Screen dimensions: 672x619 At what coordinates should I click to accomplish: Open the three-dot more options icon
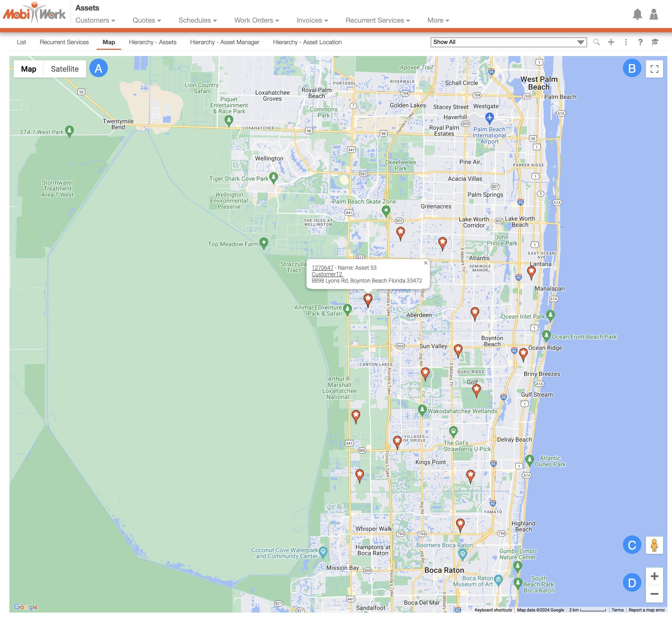[x=626, y=42]
